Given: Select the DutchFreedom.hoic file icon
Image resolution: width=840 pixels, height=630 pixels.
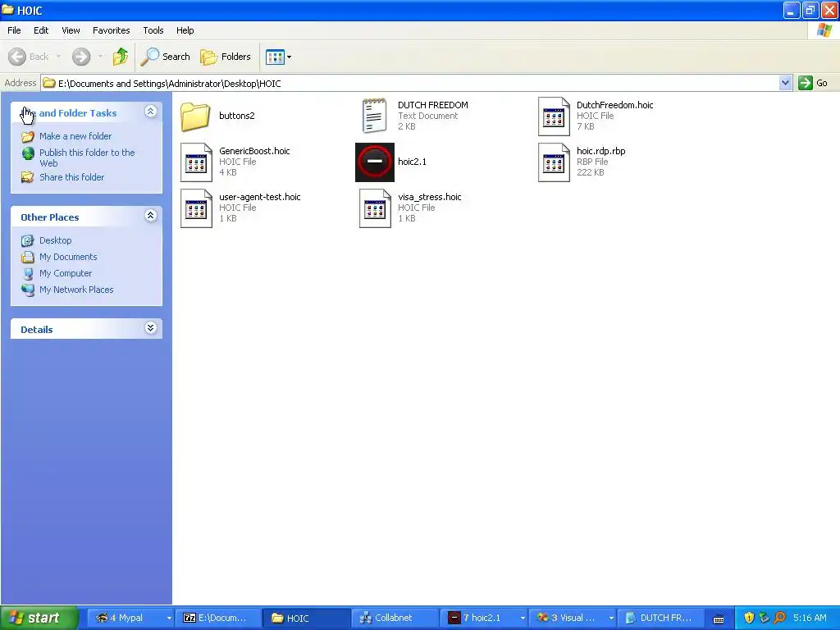Looking at the screenshot, I should click(554, 116).
